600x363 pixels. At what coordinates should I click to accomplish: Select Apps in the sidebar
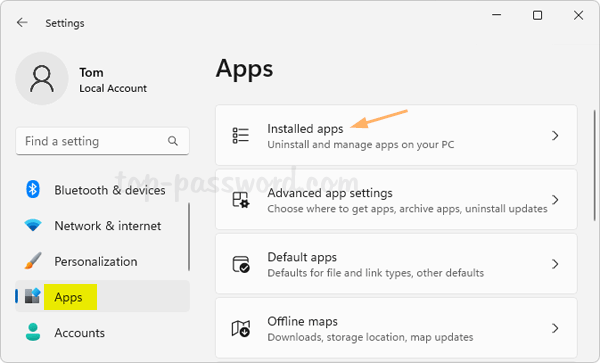pos(103,296)
